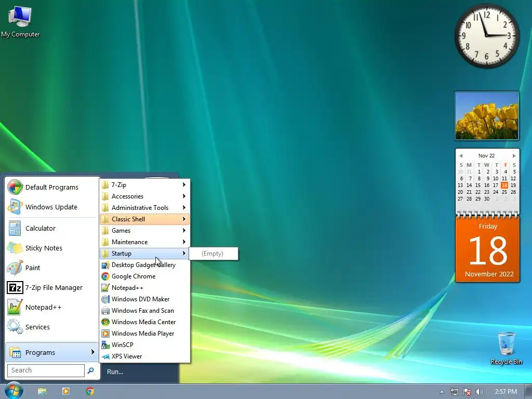Click the Start orb button
Image resolution: width=532 pixels, height=399 pixels.
14,391
